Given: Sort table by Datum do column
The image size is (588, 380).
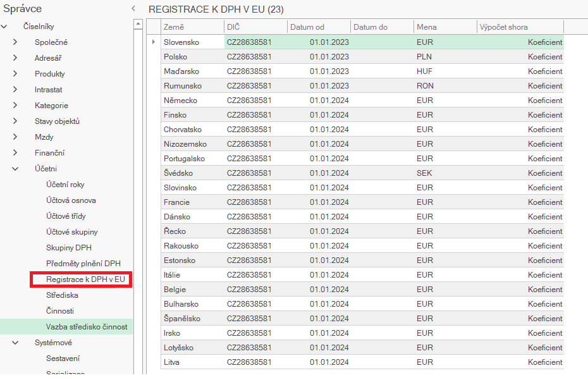Looking at the screenshot, I should 382,27.
